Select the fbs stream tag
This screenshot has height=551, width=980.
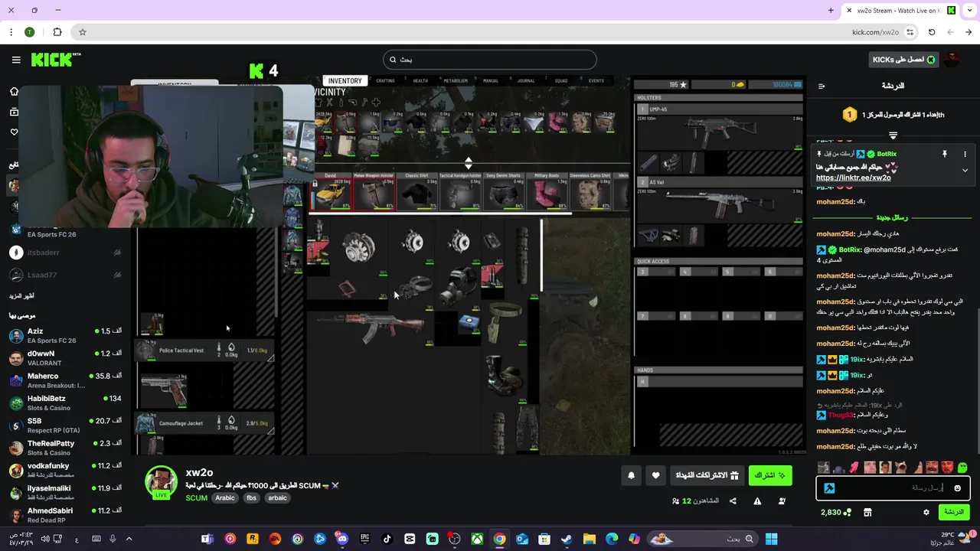[251, 497]
